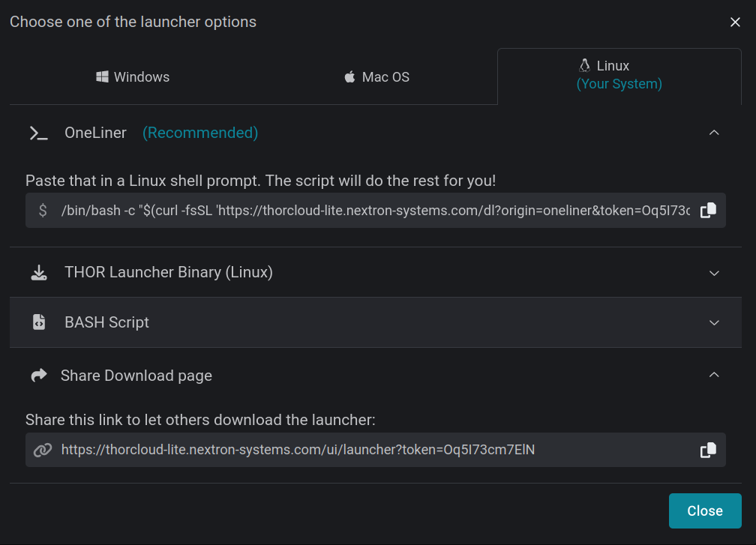Switch to the Windows tab
This screenshot has height=545, width=756.
point(133,77)
